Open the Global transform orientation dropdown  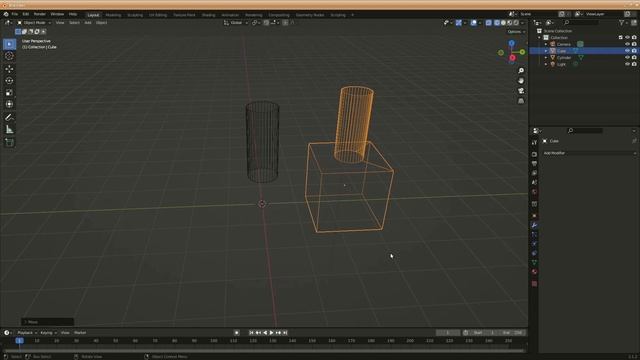pos(236,23)
